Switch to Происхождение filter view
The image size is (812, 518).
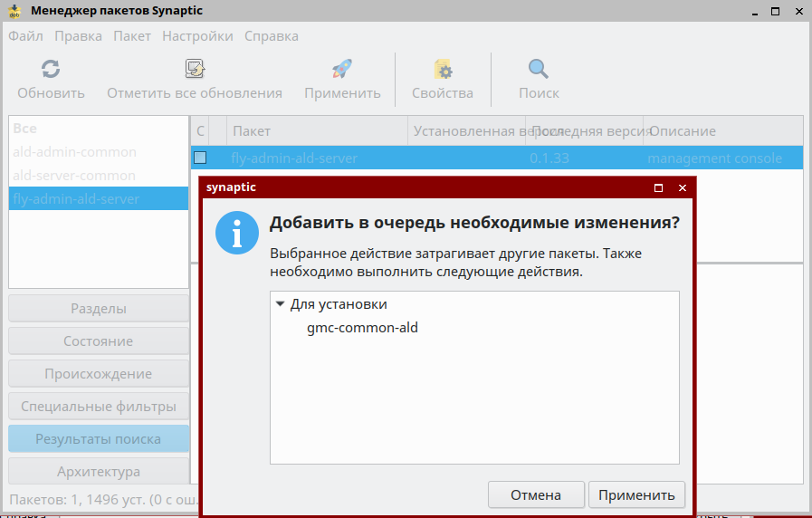99,374
